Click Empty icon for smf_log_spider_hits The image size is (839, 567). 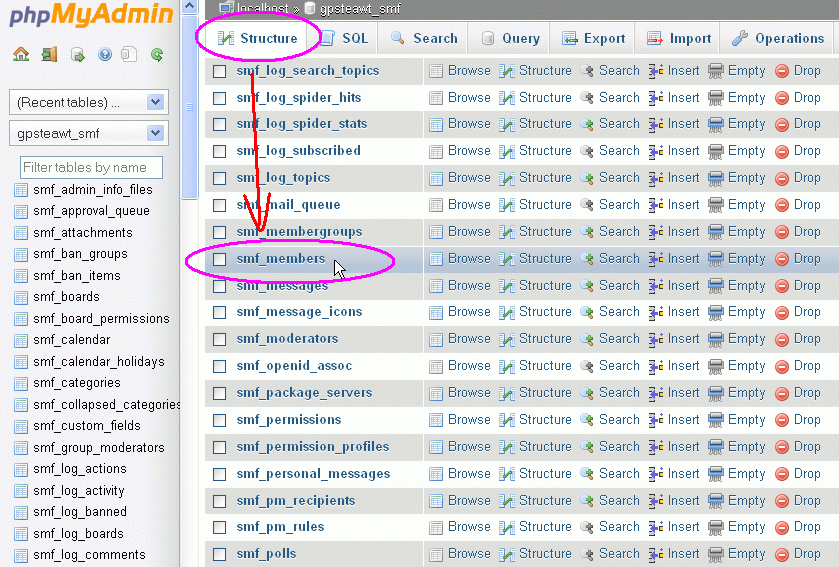tap(715, 98)
